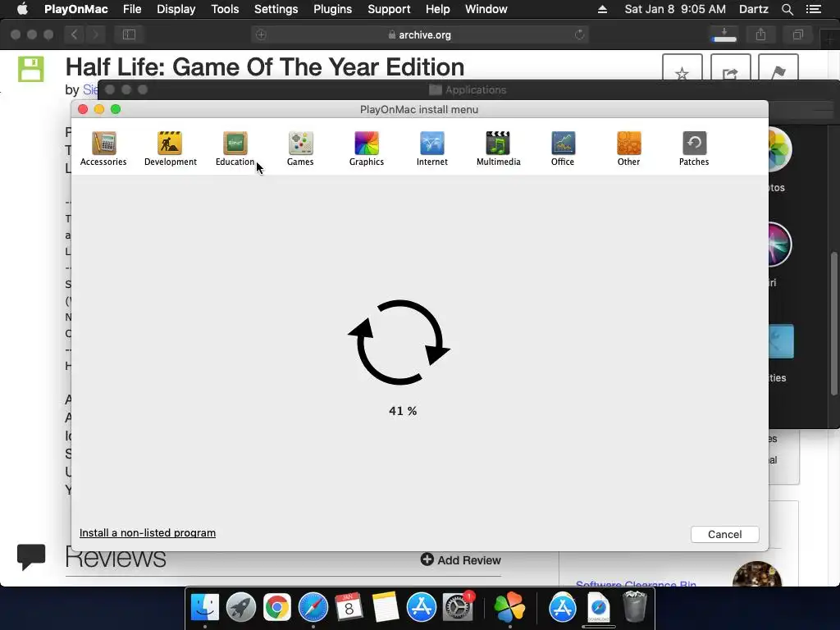Open the Accessories category
Image resolution: width=840 pixels, height=630 pixels.
coord(103,148)
